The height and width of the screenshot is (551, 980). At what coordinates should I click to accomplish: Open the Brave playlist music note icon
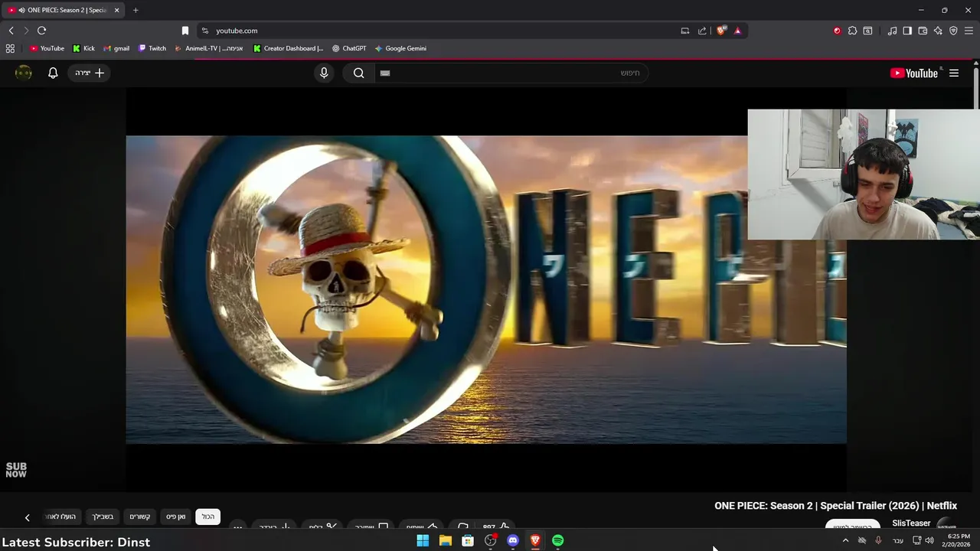(x=892, y=31)
